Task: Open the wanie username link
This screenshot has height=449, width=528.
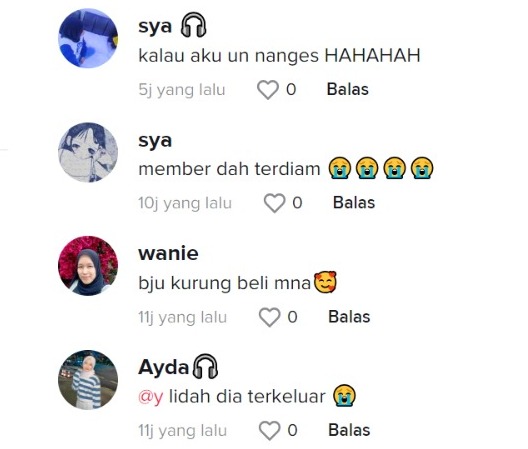Action: click(168, 253)
